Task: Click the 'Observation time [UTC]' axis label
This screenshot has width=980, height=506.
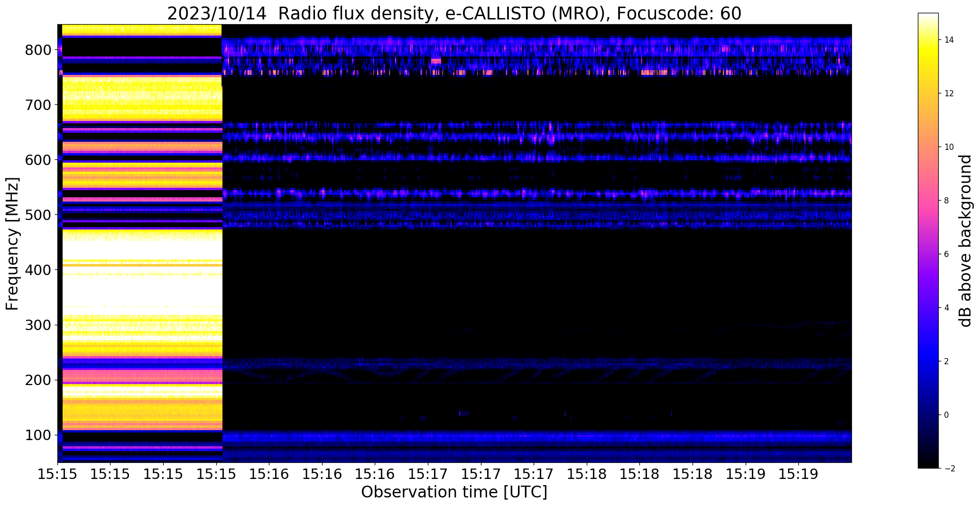Action: 454,492
